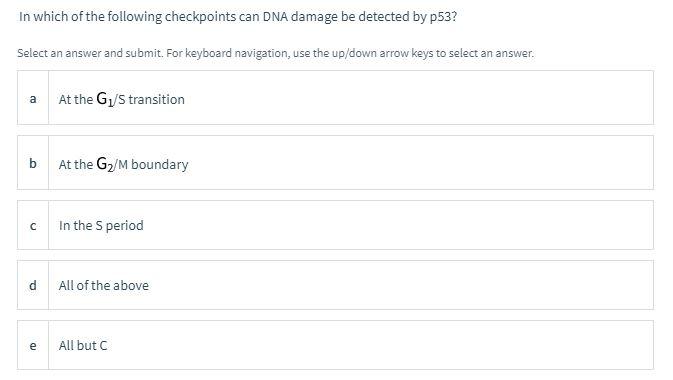Click the word 'transition' in option a

(157, 100)
